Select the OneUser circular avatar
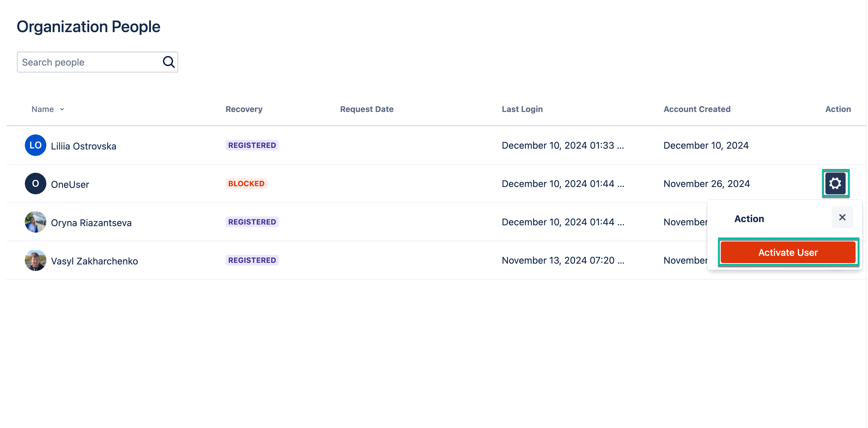This screenshot has width=868, height=428. [35, 183]
